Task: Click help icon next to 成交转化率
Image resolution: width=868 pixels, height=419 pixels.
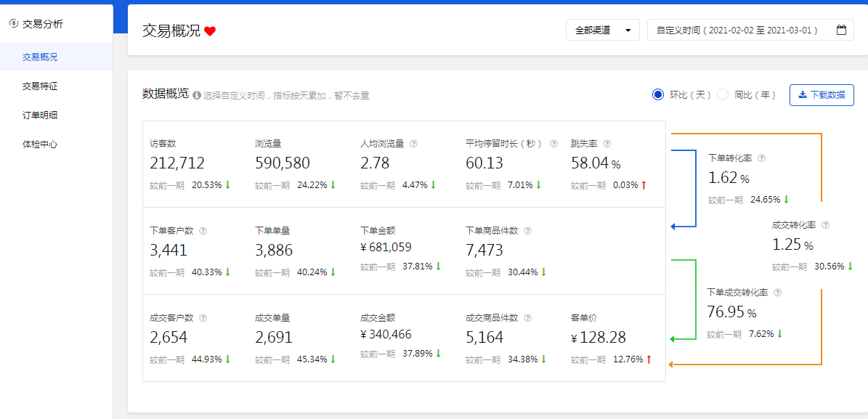Action: (x=825, y=225)
